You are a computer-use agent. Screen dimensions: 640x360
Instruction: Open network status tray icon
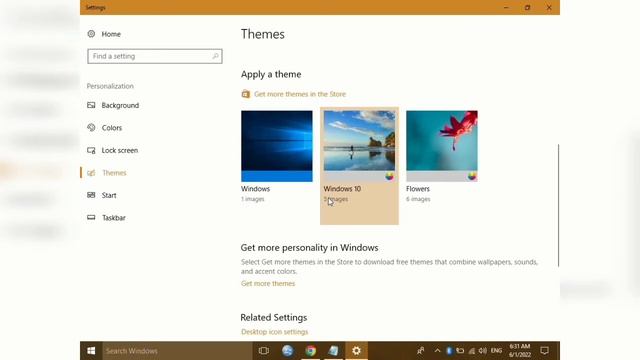(x=471, y=351)
